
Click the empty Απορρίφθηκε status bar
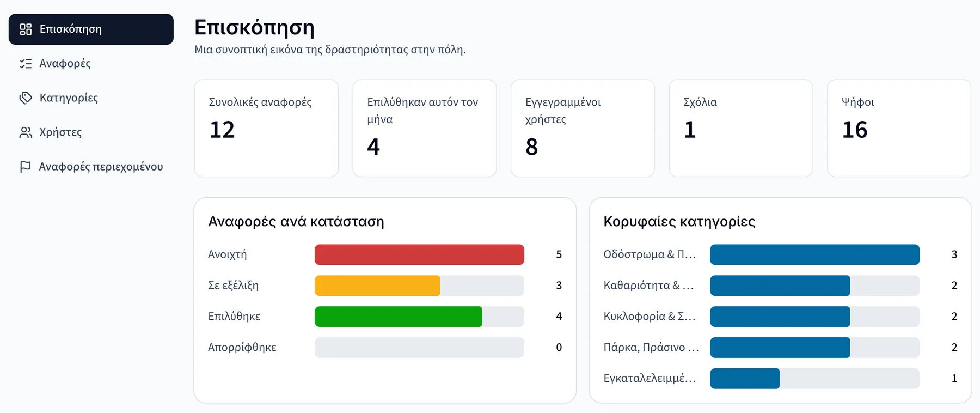point(419,348)
